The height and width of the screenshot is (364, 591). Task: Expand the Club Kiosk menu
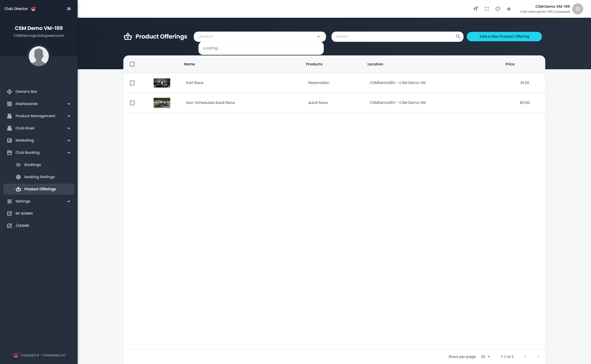39,128
